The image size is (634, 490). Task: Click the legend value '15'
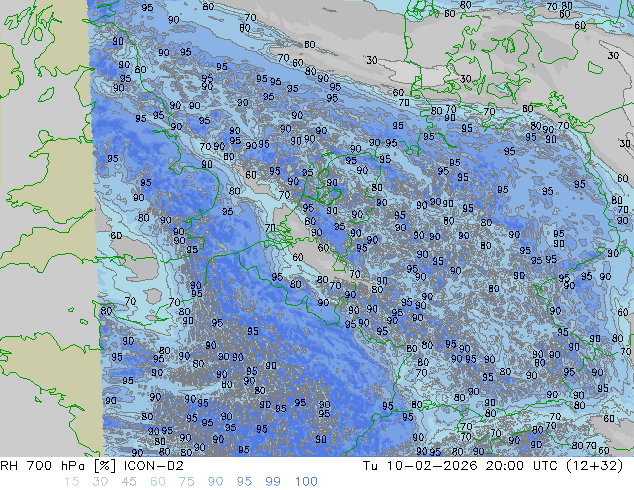pos(71,482)
